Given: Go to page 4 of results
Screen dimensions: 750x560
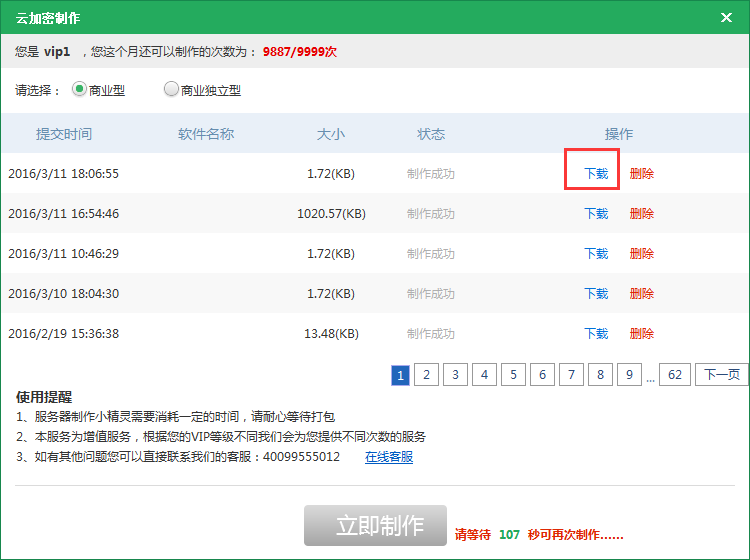Looking at the screenshot, I should (x=485, y=374).
